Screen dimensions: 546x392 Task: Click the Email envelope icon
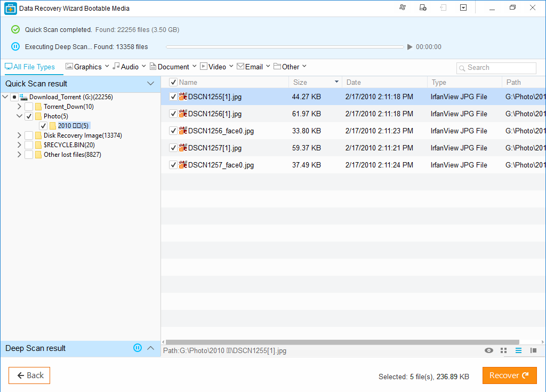coord(240,66)
